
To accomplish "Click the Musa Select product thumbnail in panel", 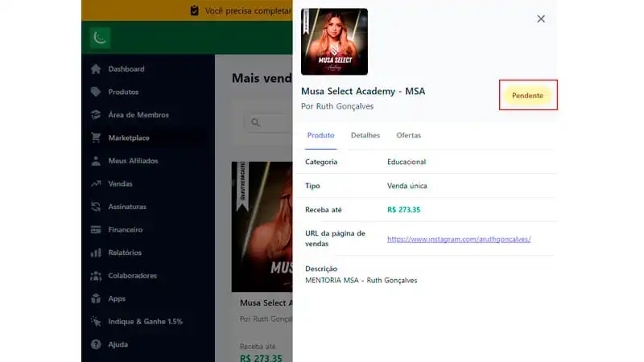I will pos(334,42).
